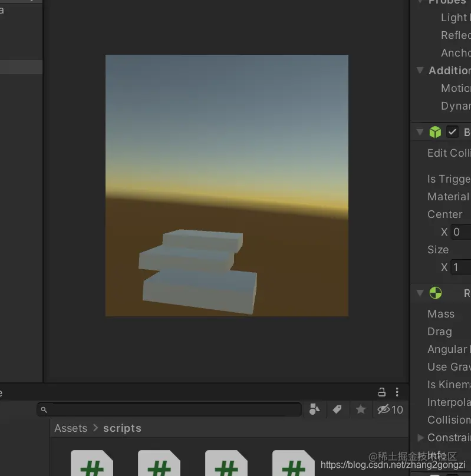The height and width of the screenshot is (476, 471).
Task: Click the Rigidbody component icon
Action: 435,293
